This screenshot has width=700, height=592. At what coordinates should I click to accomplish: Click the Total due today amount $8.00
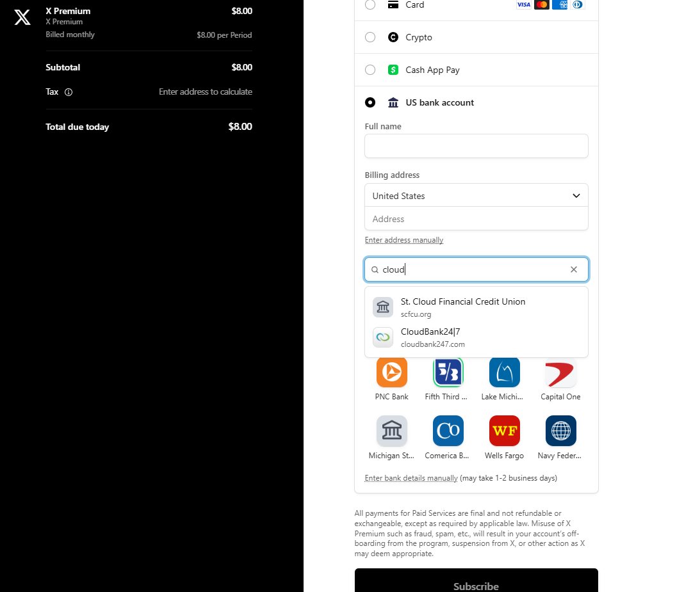(240, 127)
